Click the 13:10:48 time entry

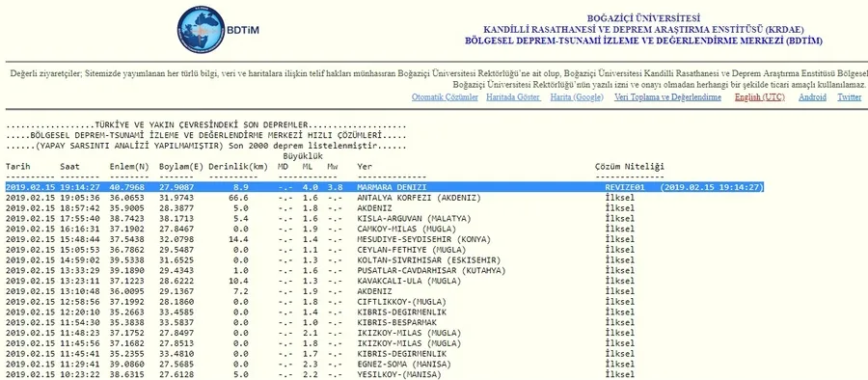tap(80, 291)
